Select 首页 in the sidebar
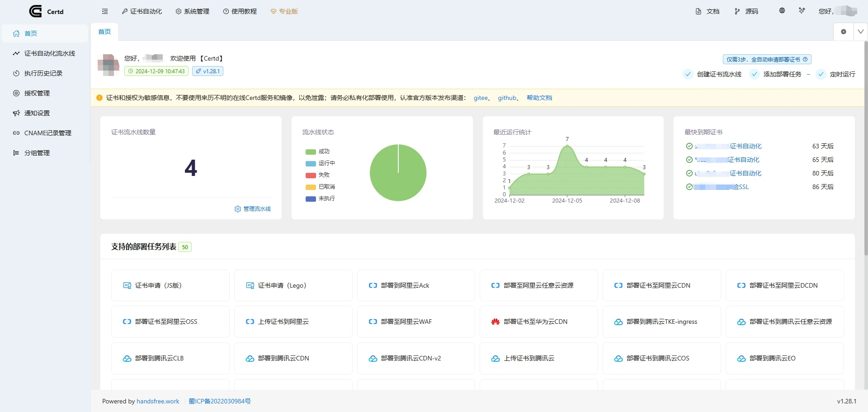This screenshot has width=868, height=412. (x=45, y=33)
